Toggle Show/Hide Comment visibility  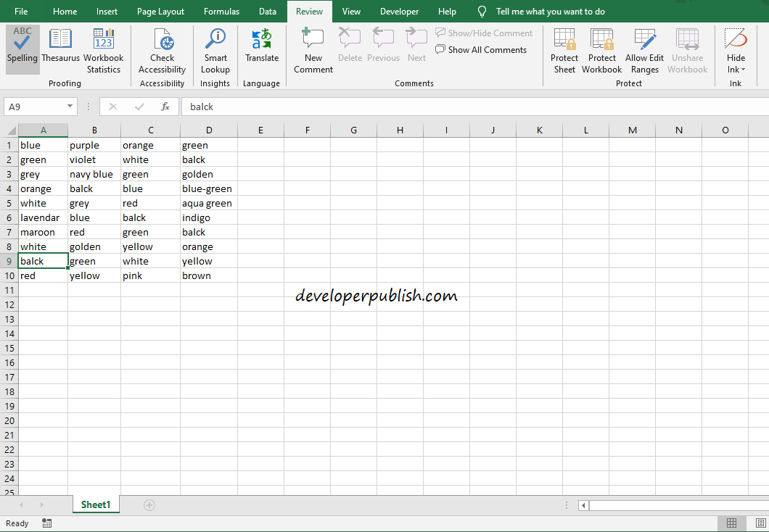pos(484,33)
